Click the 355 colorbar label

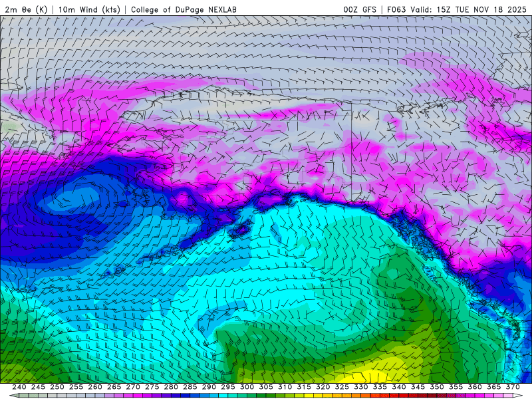(456, 387)
